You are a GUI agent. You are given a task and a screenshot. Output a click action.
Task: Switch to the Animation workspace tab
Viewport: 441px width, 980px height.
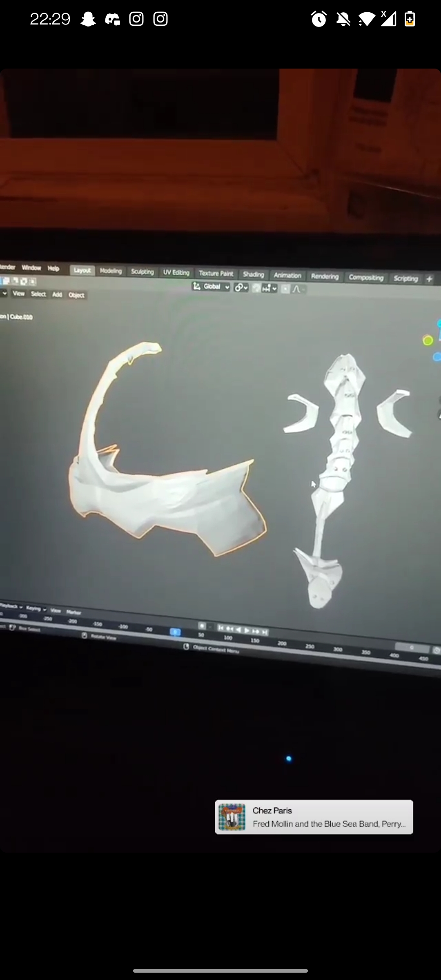(x=287, y=276)
